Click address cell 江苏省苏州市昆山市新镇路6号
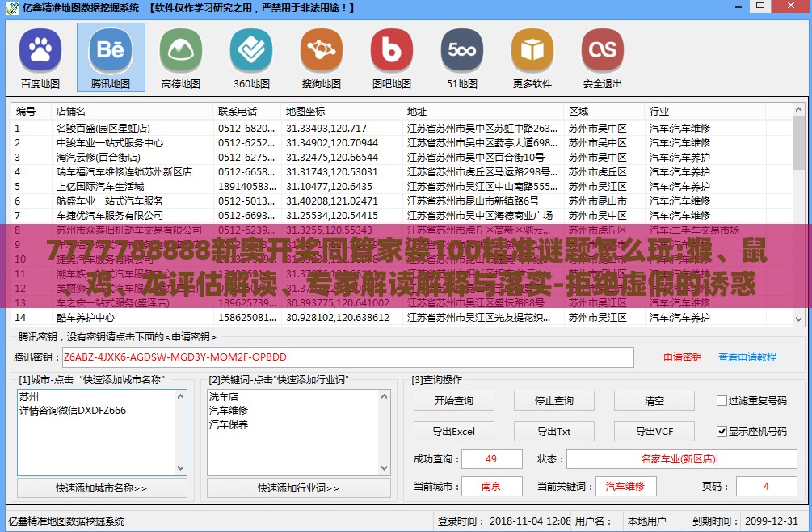 473,201
